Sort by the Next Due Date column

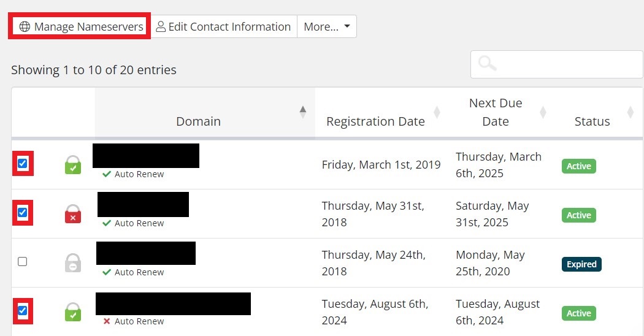click(x=496, y=112)
